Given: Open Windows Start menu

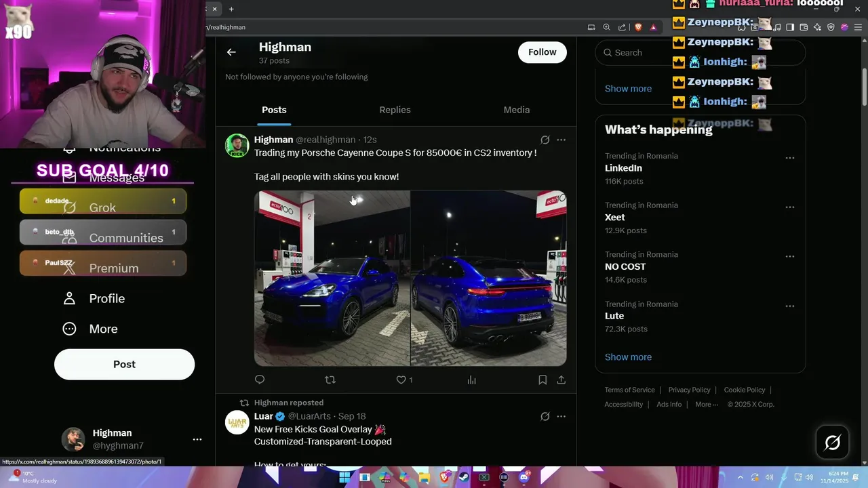Looking at the screenshot, I should coord(344,477).
